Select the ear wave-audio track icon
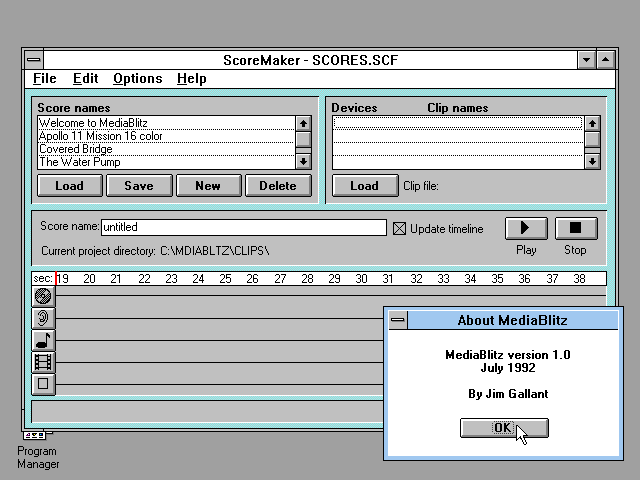 [43, 318]
